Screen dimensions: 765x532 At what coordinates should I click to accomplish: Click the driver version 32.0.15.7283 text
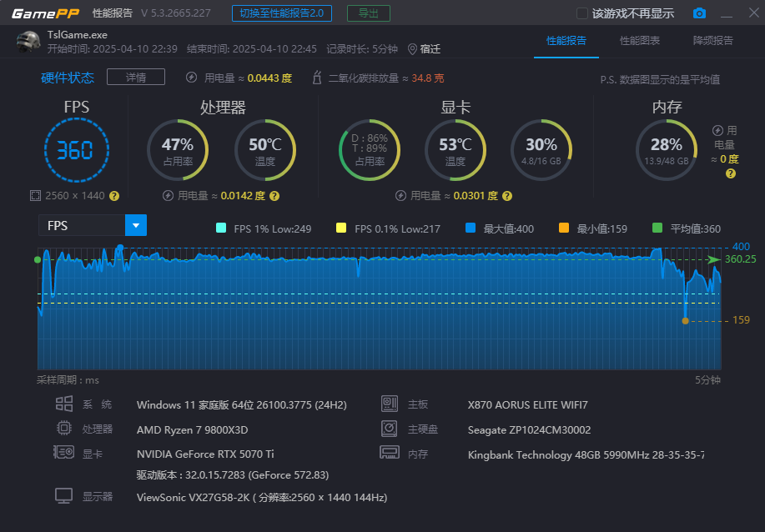click(x=233, y=475)
